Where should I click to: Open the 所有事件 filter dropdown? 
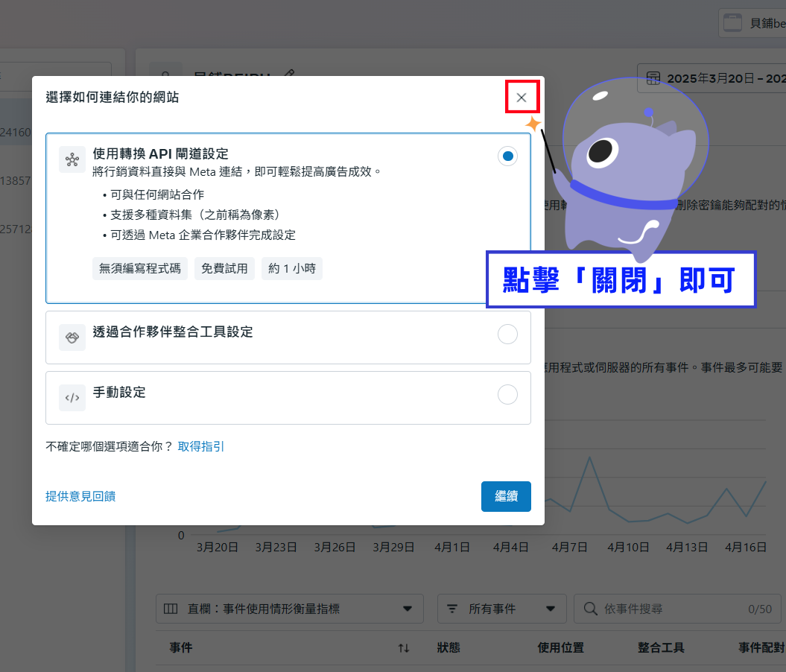502,609
